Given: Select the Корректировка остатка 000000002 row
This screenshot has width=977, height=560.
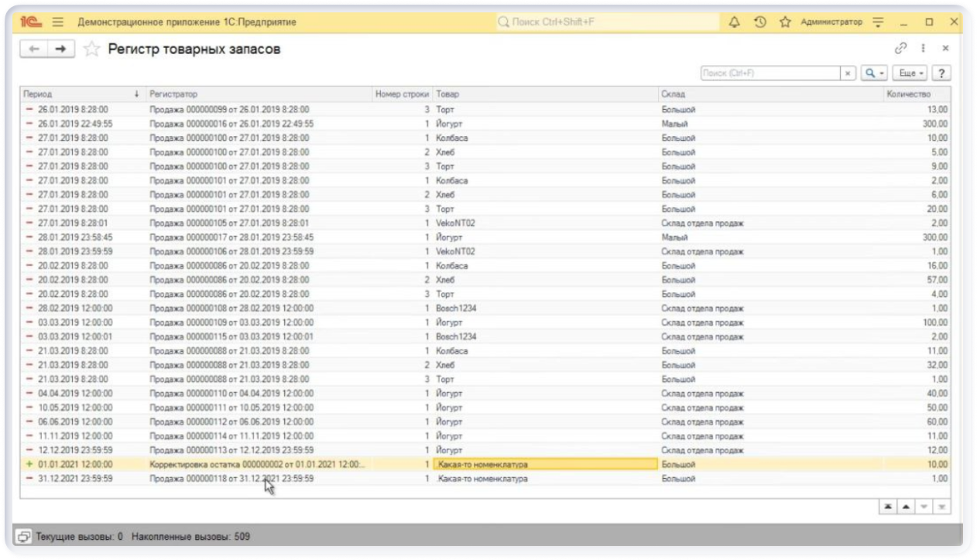Looking at the screenshot, I should [255, 464].
